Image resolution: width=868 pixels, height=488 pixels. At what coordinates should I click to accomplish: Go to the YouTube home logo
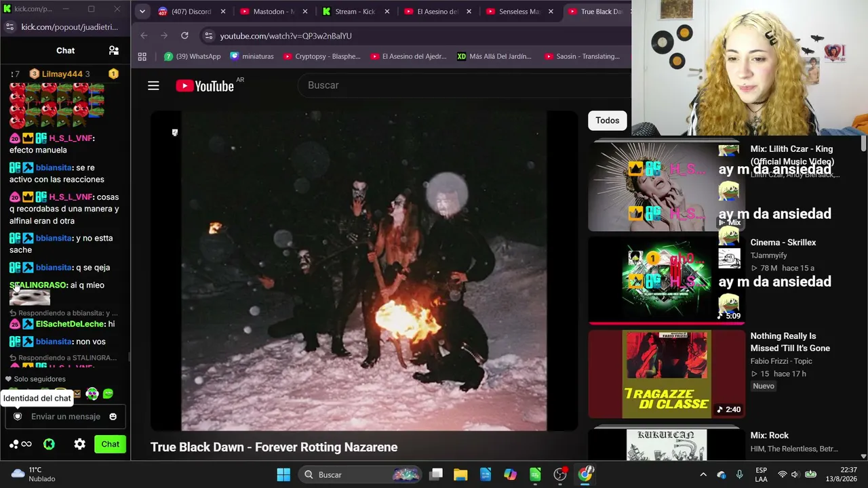(x=205, y=85)
